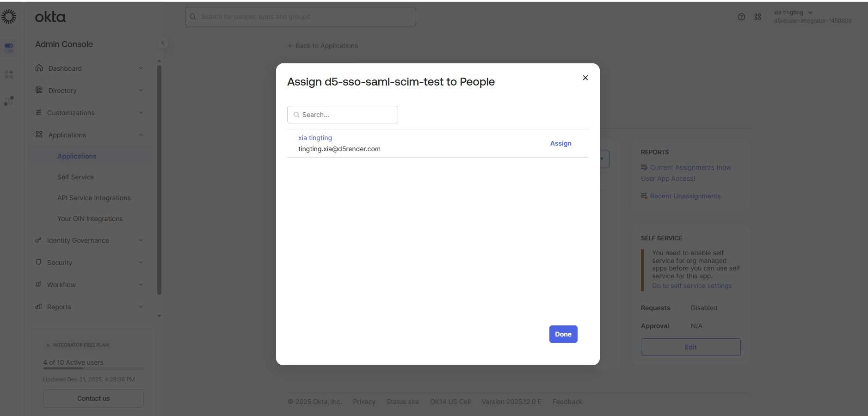Open API Service Integrations menu item

[x=94, y=198]
